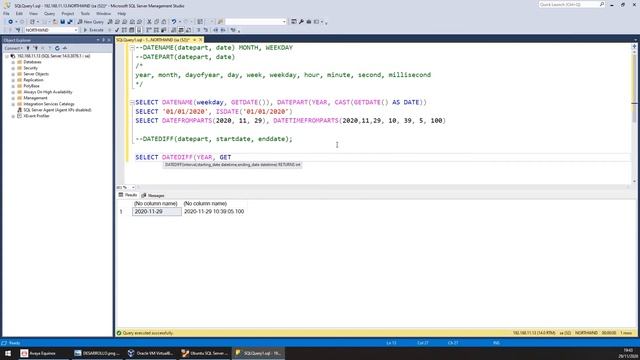Click the Comment out selected lines icon
This screenshot has height=360, width=640.
coord(198,30)
